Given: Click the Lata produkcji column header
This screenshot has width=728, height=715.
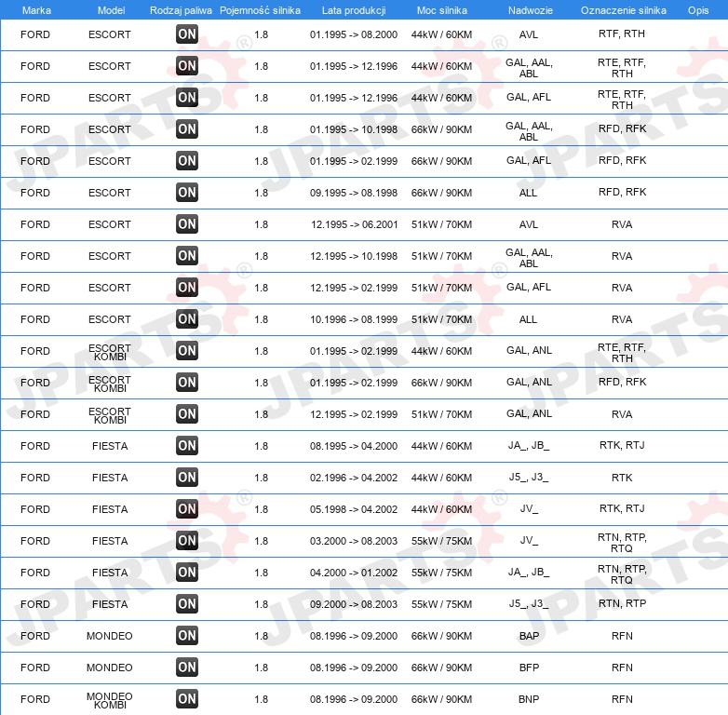Looking at the screenshot, I should coord(354,10).
